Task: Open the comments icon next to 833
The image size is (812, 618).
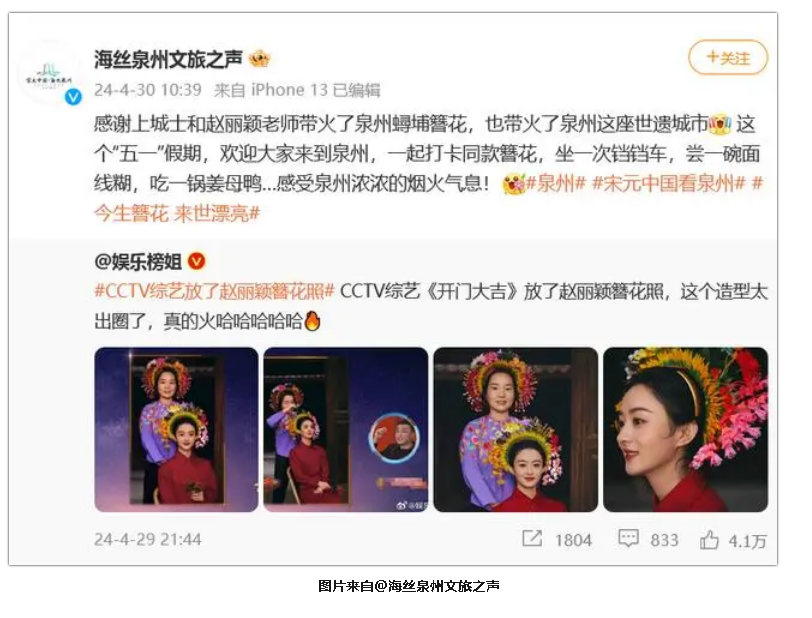Action: tap(628, 539)
